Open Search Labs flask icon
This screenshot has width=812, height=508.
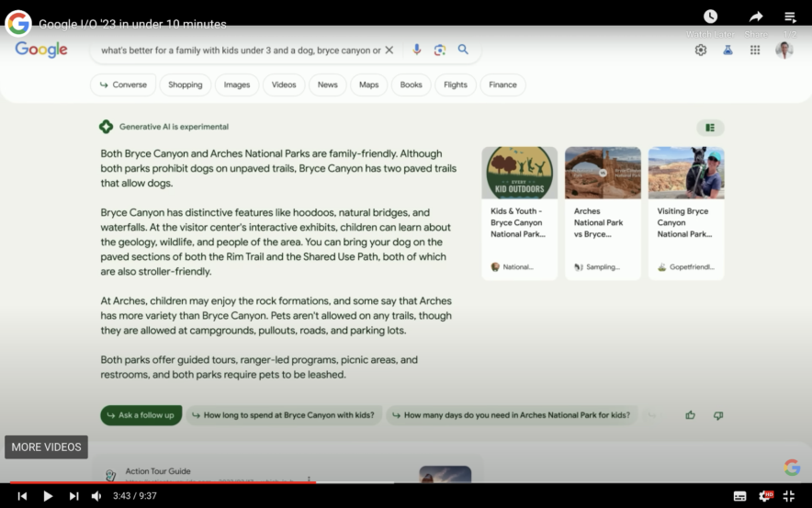tap(727, 51)
